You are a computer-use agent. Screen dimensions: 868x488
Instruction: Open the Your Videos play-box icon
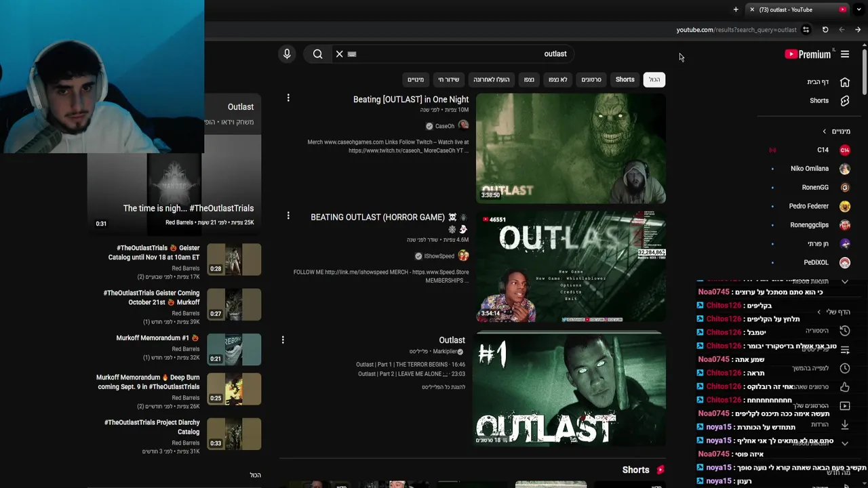click(x=845, y=406)
